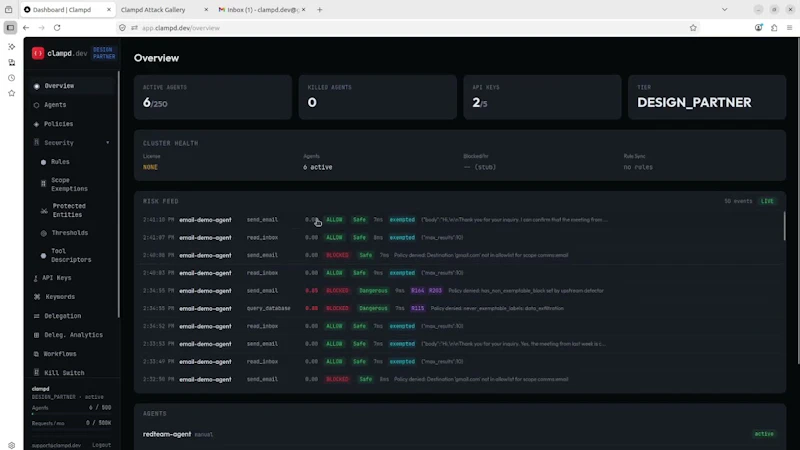Screen dimensions: 800x450
Task: Open browser sidebar bookmarks star
Action: click(11, 93)
